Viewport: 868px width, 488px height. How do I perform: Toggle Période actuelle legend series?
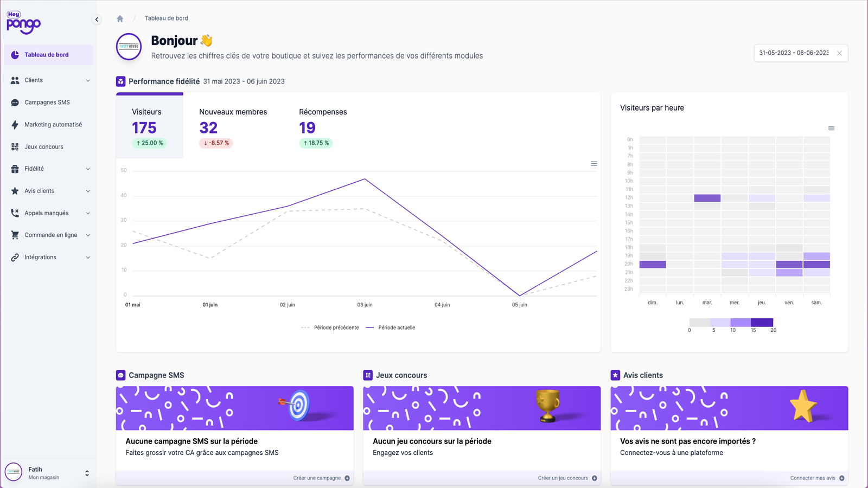(x=391, y=328)
